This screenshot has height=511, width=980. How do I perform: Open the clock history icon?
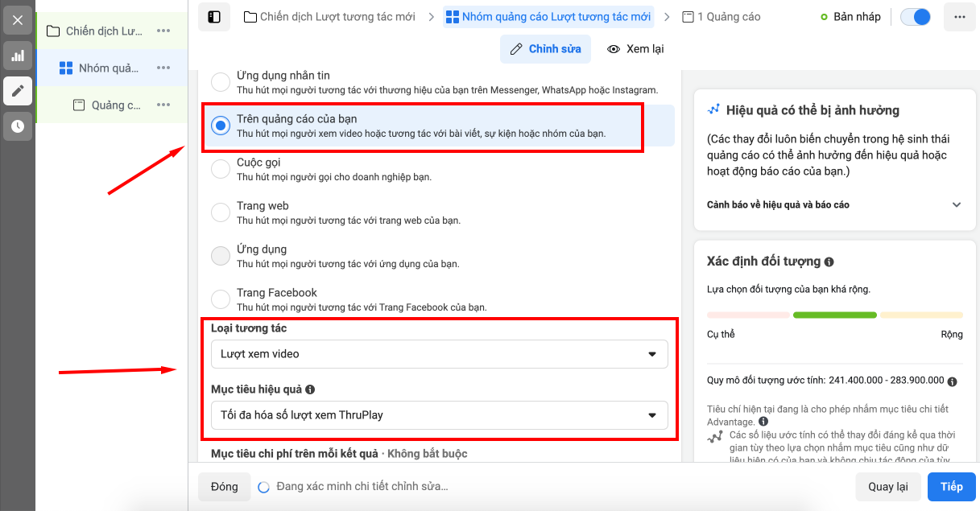point(18,126)
